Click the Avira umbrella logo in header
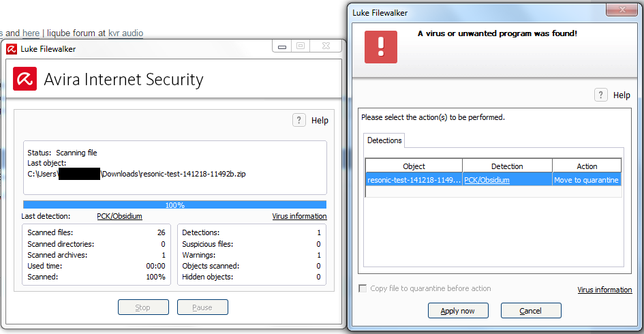The height and width of the screenshot is (334, 644). tap(25, 80)
